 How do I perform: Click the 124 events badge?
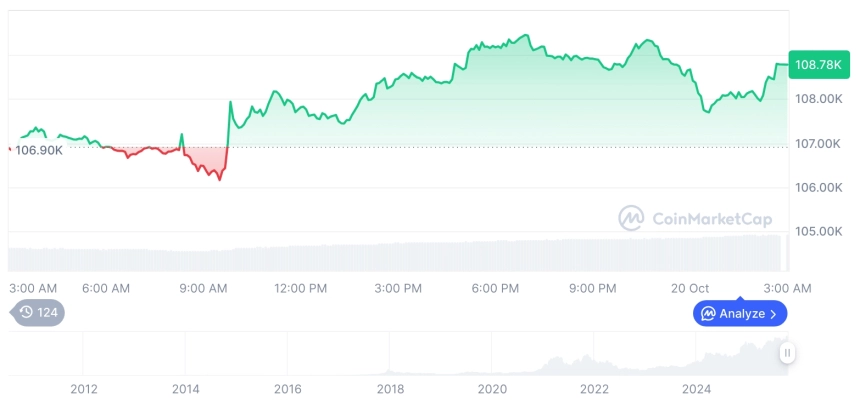click(x=40, y=313)
